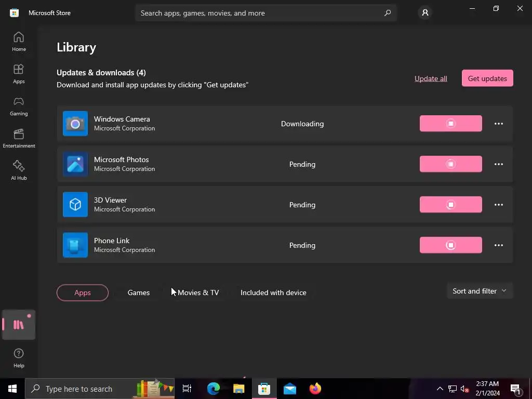Open more options for Windows Camera
This screenshot has height=399, width=532.
coord(498,124)
